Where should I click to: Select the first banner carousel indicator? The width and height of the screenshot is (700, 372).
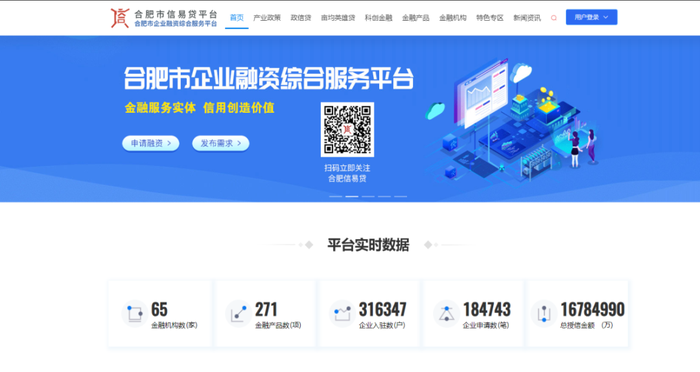click(336, 196)
